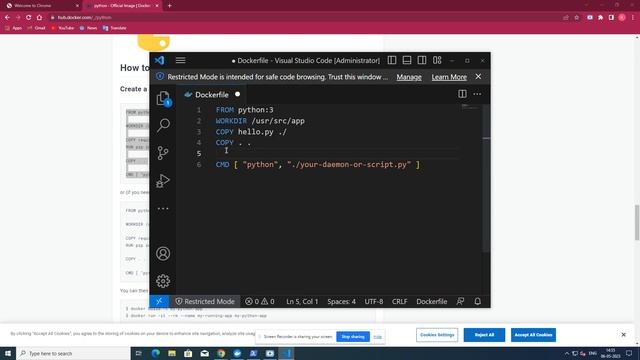
Task: Open the Source Control view
Action: pos(163,153)
